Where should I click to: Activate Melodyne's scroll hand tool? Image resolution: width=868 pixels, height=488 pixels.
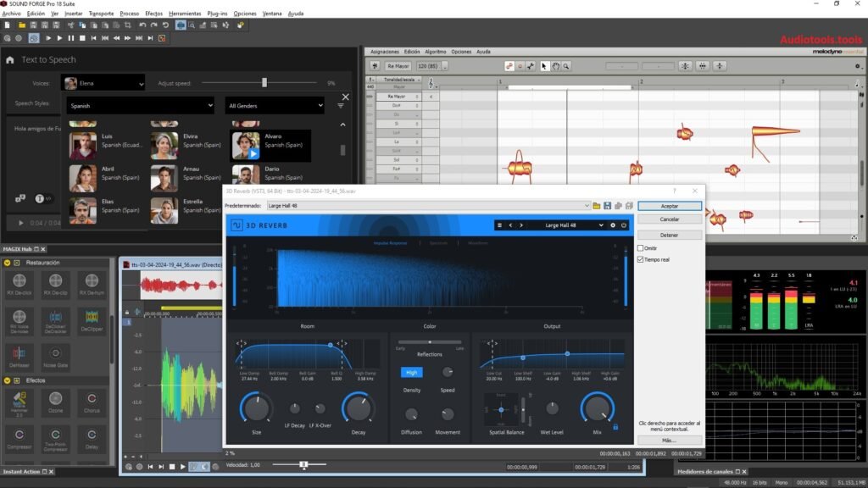click(x=554, y=66)
